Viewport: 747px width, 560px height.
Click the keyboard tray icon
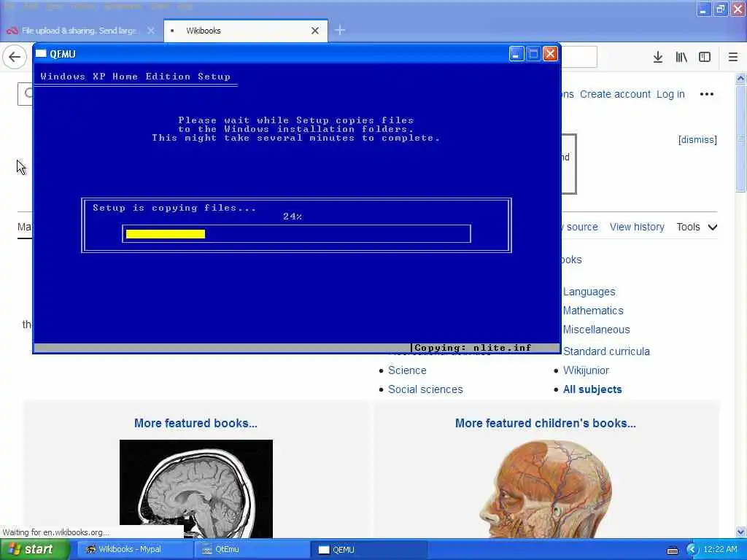click(673, 551)
